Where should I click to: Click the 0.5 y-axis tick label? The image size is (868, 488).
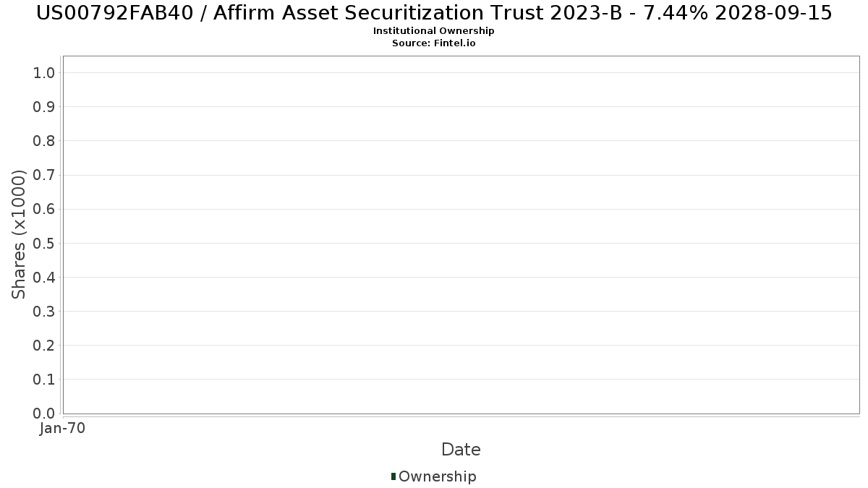click(x=44, y=243)
